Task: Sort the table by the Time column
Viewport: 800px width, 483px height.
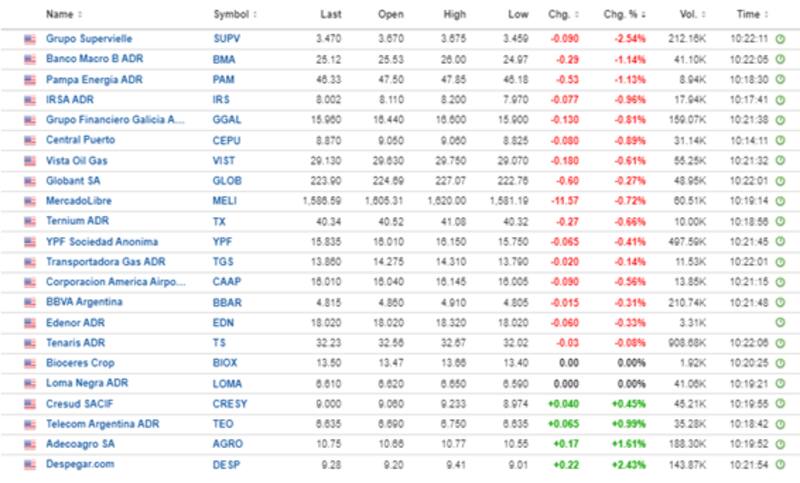Action: 751,15
